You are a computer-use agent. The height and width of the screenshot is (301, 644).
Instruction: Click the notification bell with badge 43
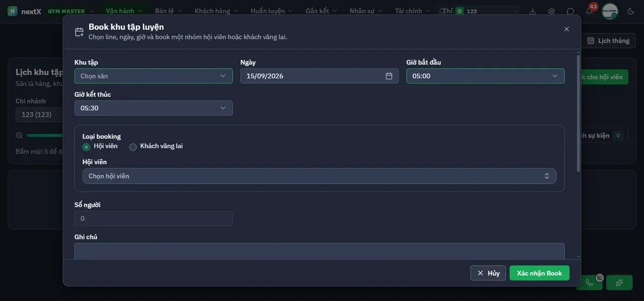pos(590,11)
